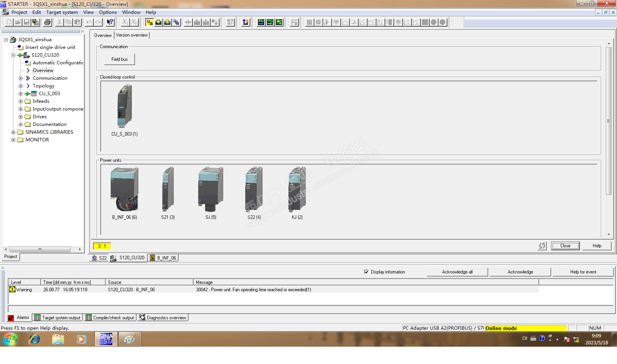Expand the Communication tree node
Viewport: 617px width, 364px height.
(21, 78)
